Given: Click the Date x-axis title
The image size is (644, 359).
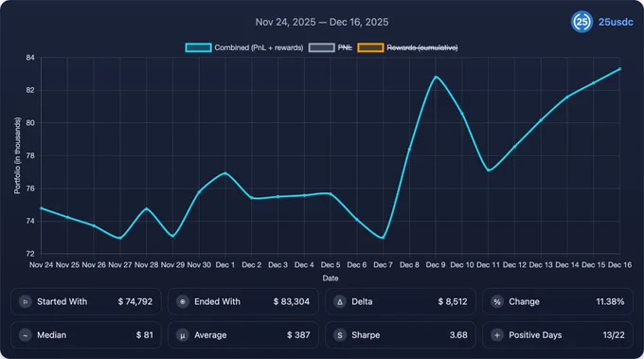Looking at the screenshot, I should [331, 278].
